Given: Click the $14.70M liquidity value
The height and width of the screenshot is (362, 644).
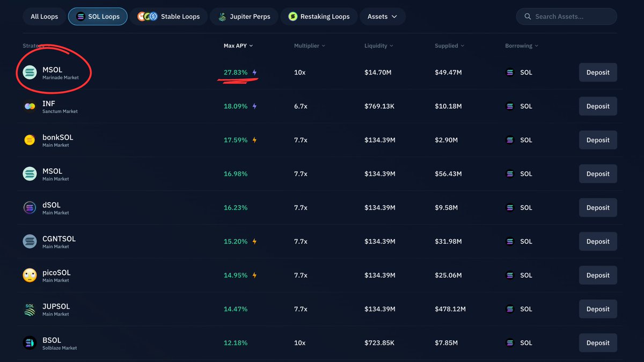Looking at the screenshot, I should point(378,72).
